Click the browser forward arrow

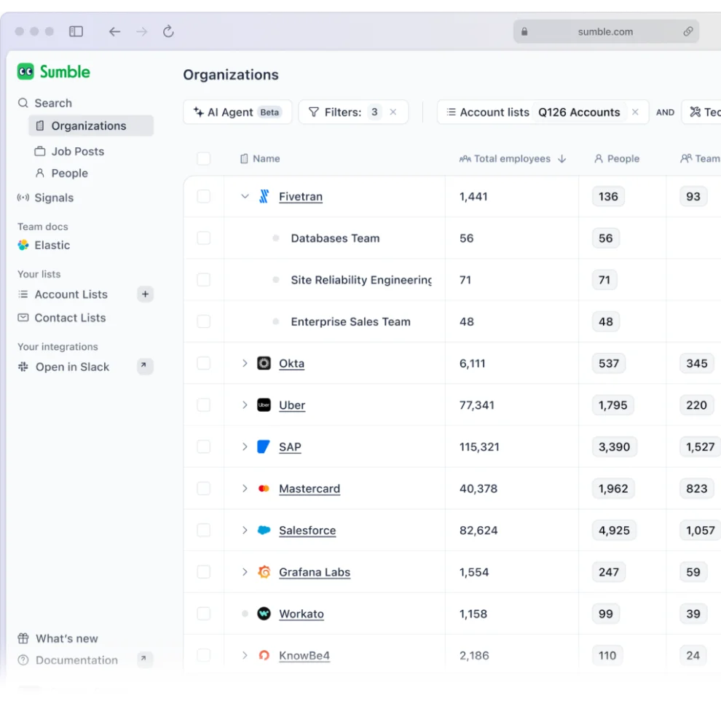click(x=141, y=31)
